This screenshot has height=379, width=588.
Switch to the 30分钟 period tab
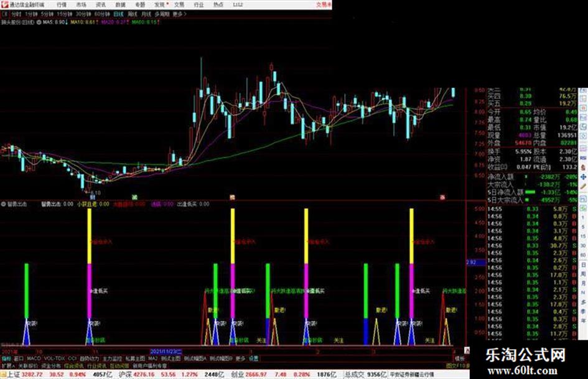[83, 14]
